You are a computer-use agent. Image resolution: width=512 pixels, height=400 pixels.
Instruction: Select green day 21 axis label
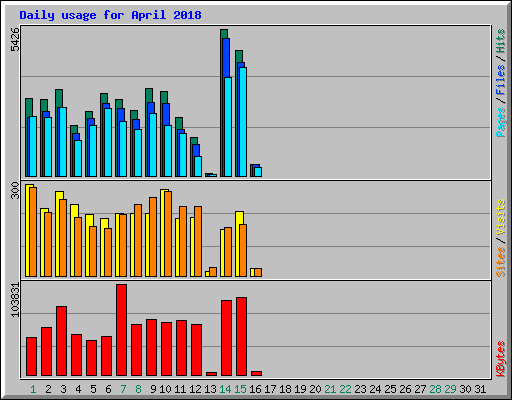[x=330, y=389]
